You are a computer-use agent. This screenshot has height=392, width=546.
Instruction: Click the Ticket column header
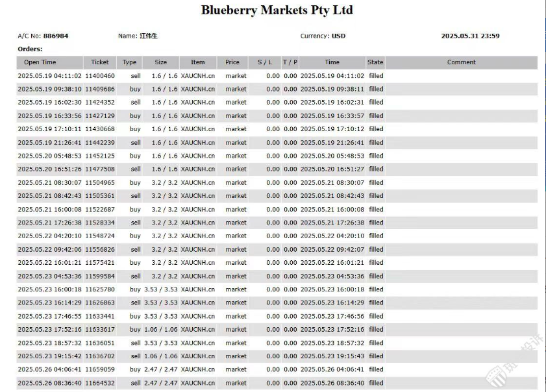(100, 62)
